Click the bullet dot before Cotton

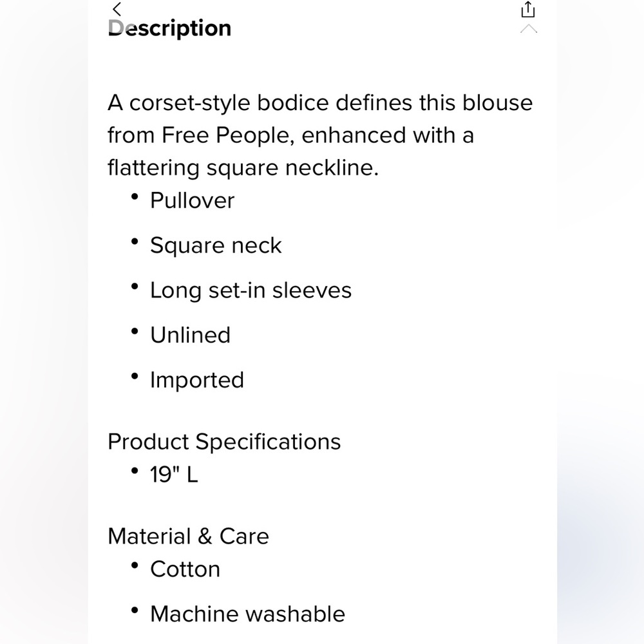135,565
